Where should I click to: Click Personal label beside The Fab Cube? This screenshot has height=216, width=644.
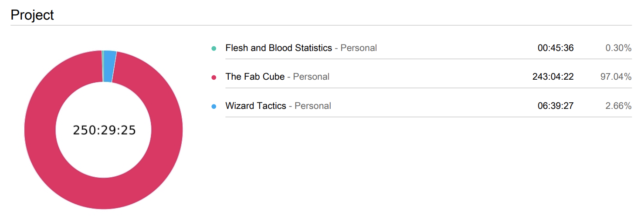click(x=311, y=77)
